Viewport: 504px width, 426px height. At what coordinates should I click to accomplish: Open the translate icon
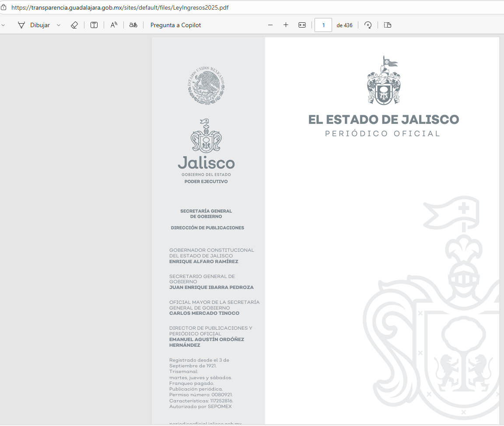(133, 25)
